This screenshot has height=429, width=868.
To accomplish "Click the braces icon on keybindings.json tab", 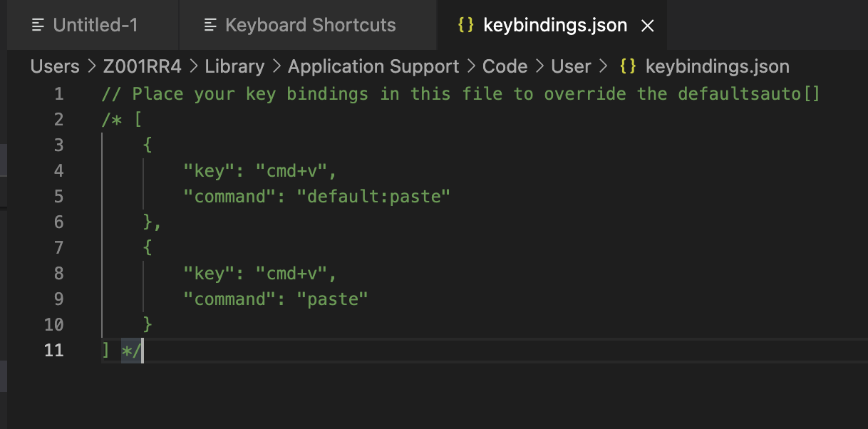I will click(467, 25).
